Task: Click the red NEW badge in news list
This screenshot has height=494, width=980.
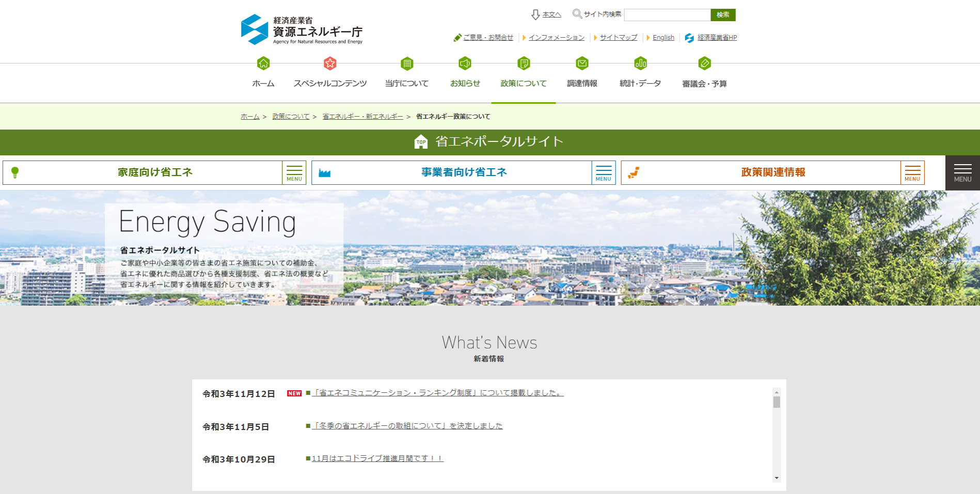Action: click(294, 393)
